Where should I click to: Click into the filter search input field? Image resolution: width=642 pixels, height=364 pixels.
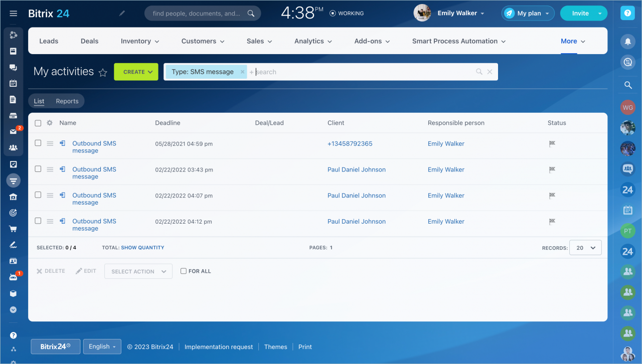pyautogui.click(x=361, y=72)
